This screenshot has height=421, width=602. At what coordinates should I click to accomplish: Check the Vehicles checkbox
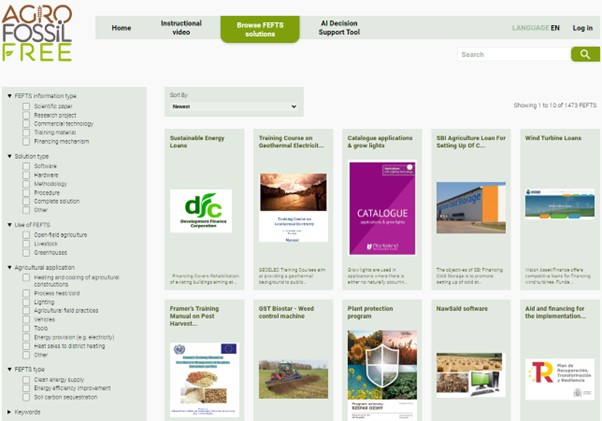[26, 319]
